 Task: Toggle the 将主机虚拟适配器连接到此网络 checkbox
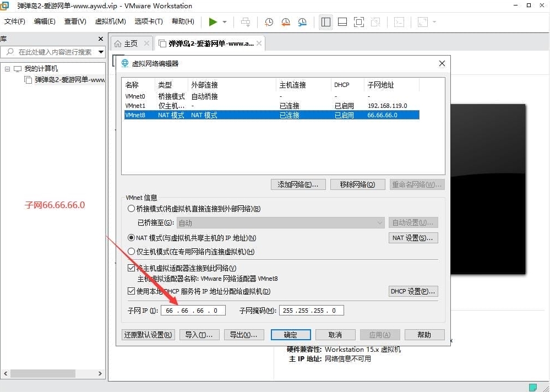pyautogui.click(x=131, y=267)
